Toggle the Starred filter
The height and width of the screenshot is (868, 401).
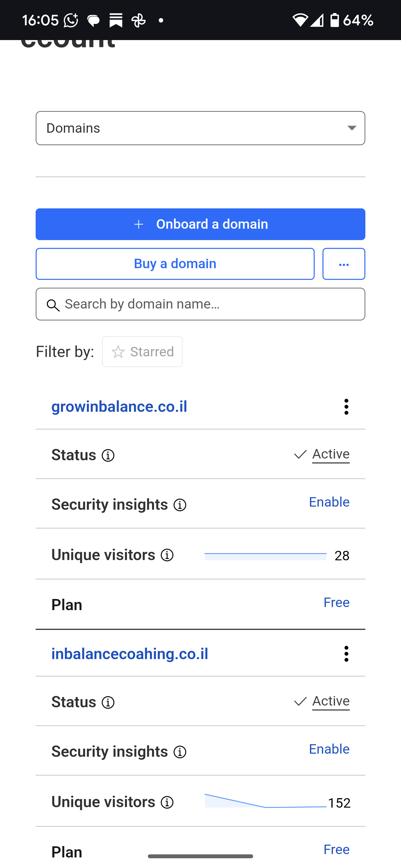click(x=142, y=352)
